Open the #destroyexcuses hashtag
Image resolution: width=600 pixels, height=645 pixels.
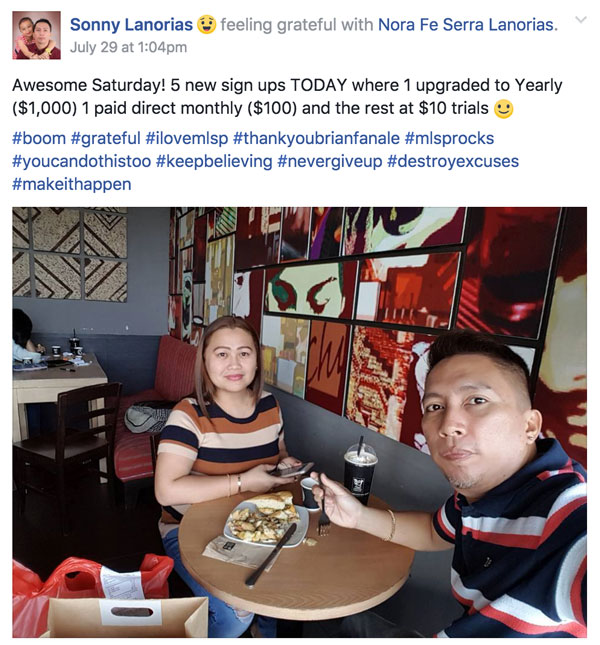(453, 161)
